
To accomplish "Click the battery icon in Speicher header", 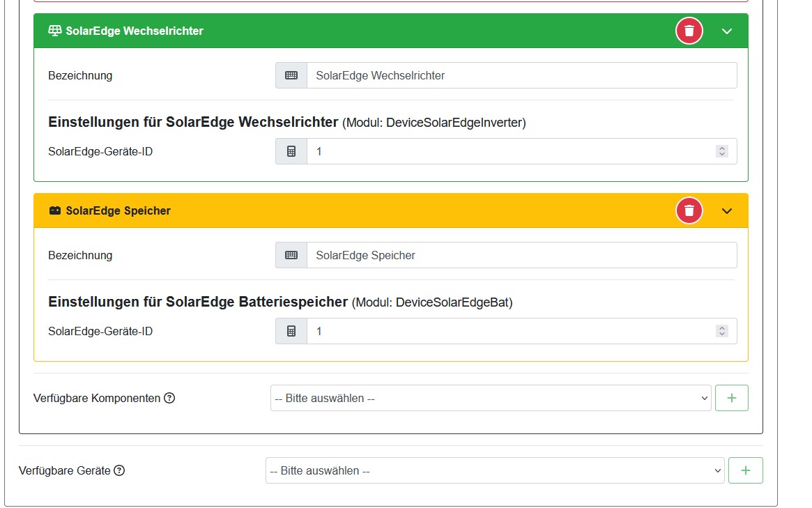I will point(54,210).
